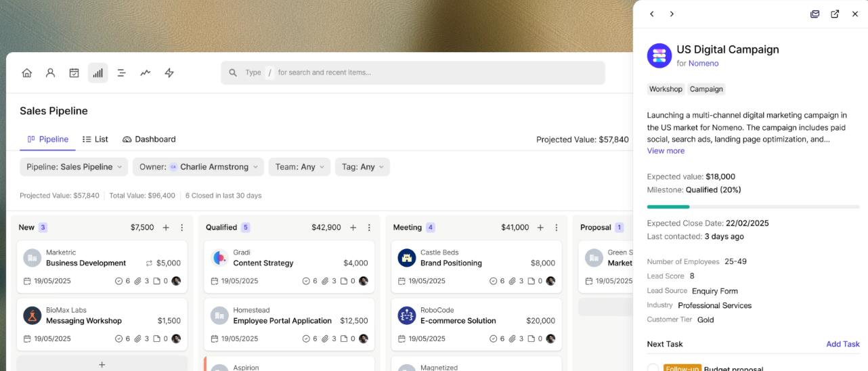The image size is (868, 371).
Task: Open the Qualified column three-dot menu
Action: point(369,227)
